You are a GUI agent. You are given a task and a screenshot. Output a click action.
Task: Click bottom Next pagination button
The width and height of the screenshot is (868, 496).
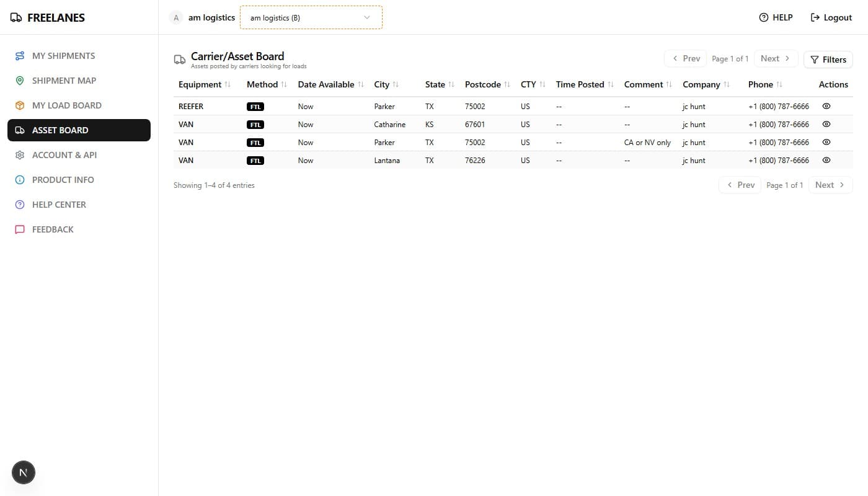pos(831,185)
